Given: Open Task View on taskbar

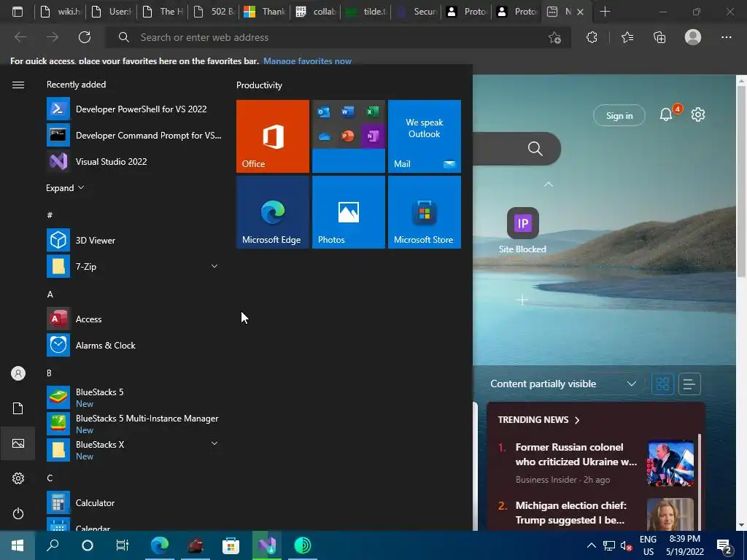Looking at the screenshot, I should (x=123, y=545).
